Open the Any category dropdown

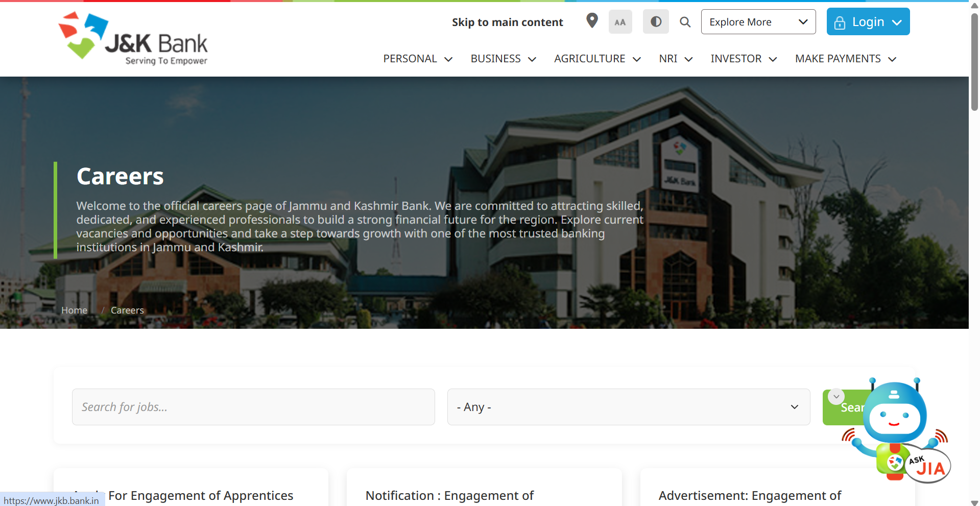click(x=628, y=407)
